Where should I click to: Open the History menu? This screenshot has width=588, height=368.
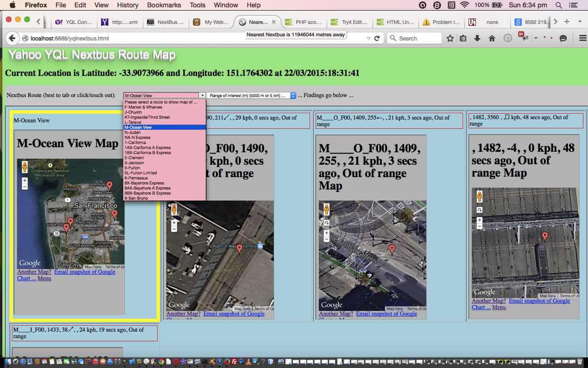(x=128, y=5)
